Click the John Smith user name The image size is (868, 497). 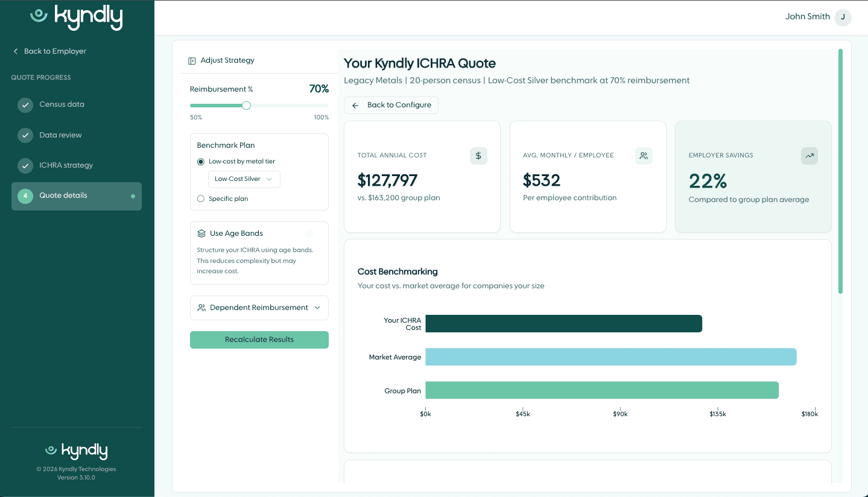(x=808, y=17)
